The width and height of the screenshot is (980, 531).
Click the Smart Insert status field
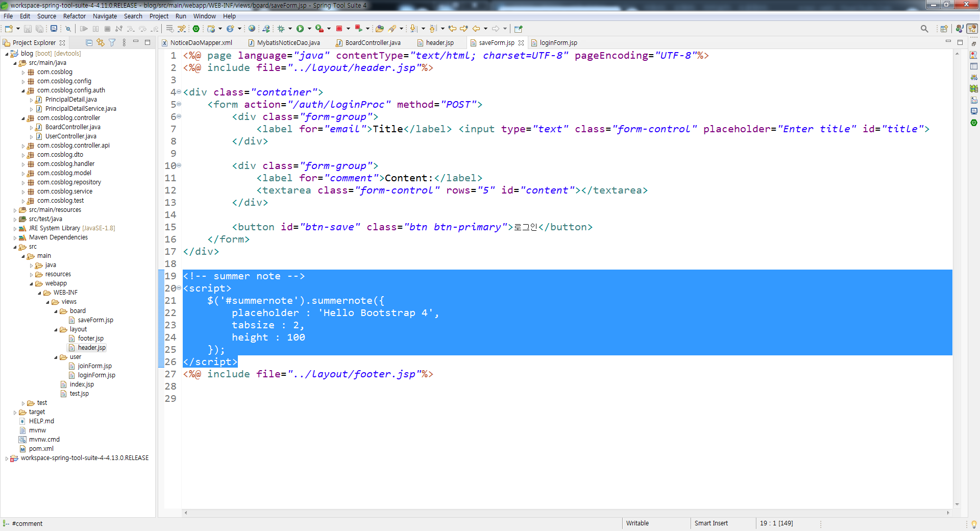pos(711,523)
